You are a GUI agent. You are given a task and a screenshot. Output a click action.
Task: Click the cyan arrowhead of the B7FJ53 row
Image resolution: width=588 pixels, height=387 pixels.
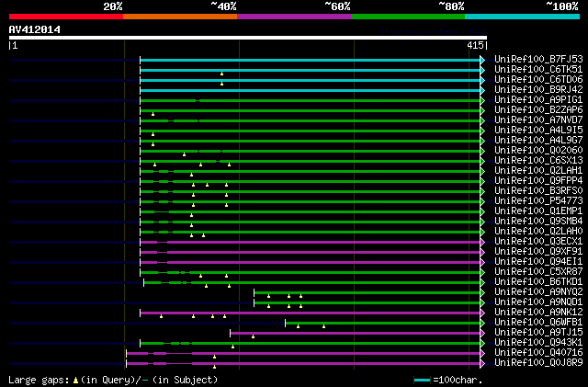tap(482, 60)
